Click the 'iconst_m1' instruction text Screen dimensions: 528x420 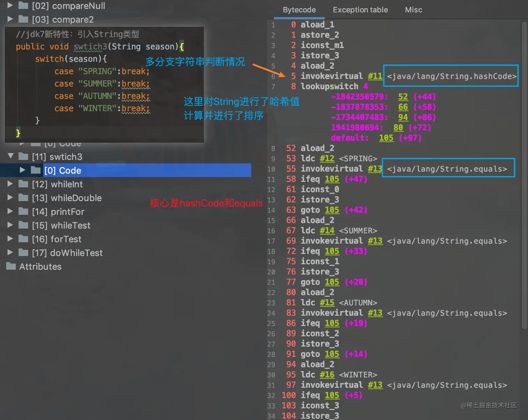tap(322, 45)
